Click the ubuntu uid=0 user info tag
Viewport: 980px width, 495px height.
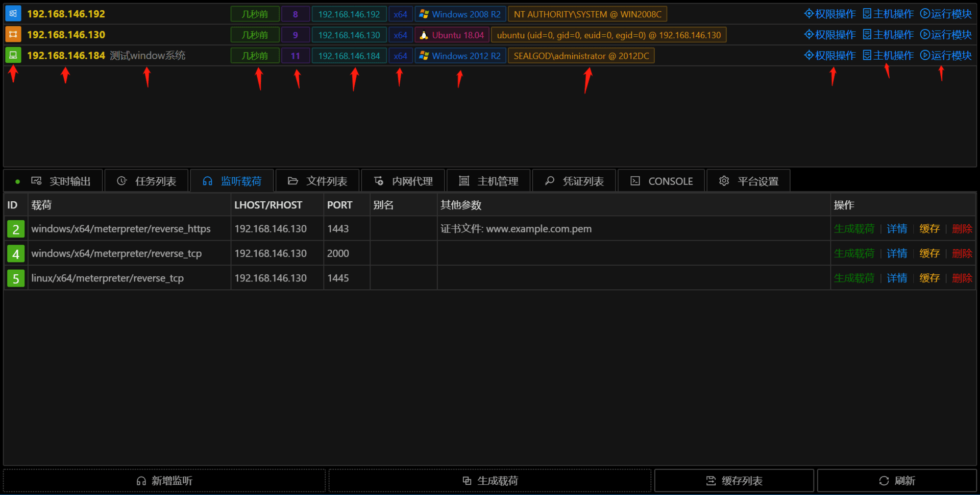(609, 35)
